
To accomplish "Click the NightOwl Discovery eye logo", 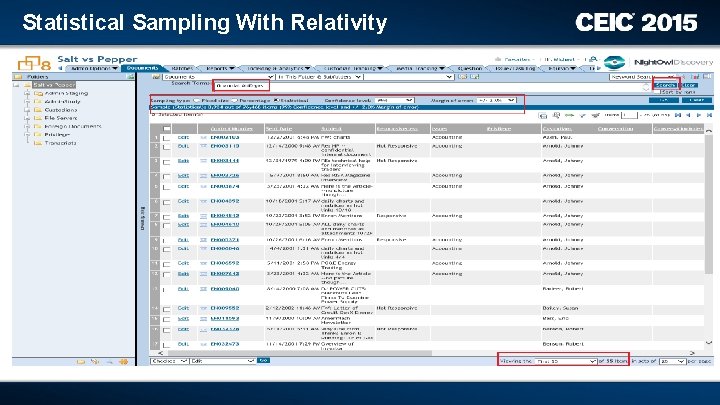I will click(614, 62).
